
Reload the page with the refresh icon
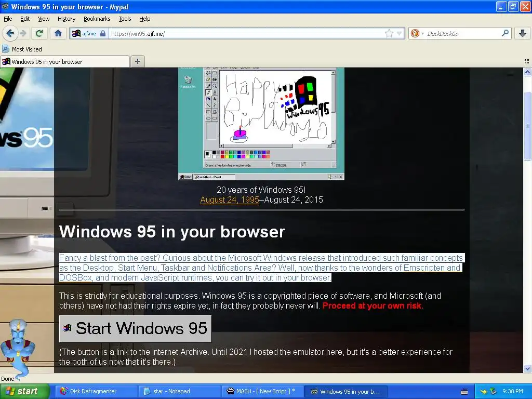coord(39,33)
